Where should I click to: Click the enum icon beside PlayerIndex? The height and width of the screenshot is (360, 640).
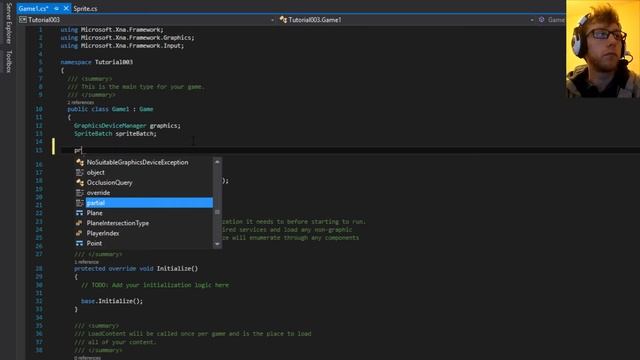pyautogui.click(x=80, y=233)
